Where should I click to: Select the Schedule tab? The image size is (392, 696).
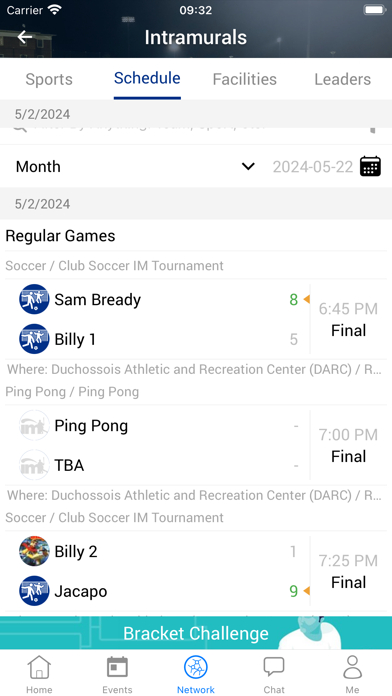(147, 78)
